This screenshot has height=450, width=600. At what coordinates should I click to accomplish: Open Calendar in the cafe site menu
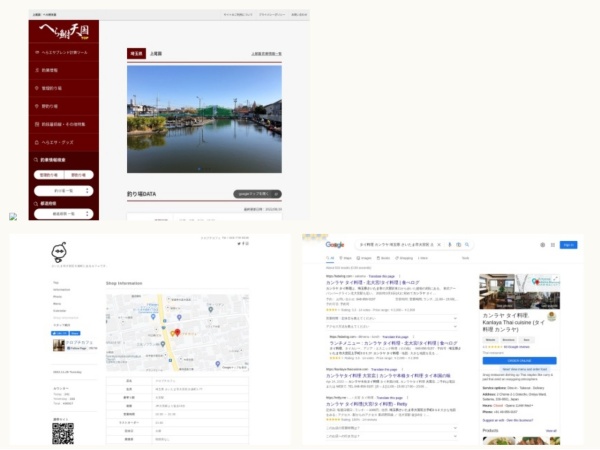click(60, 311)
